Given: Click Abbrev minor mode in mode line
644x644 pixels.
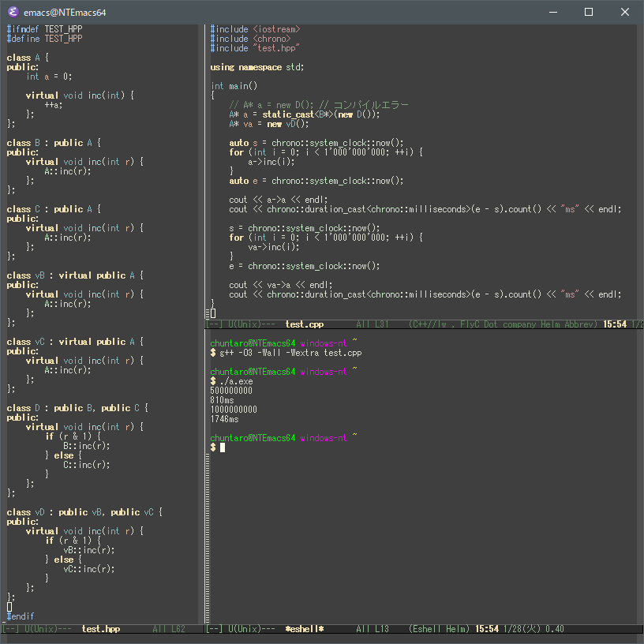Looking at the screenshot, I should coord(578,324).
